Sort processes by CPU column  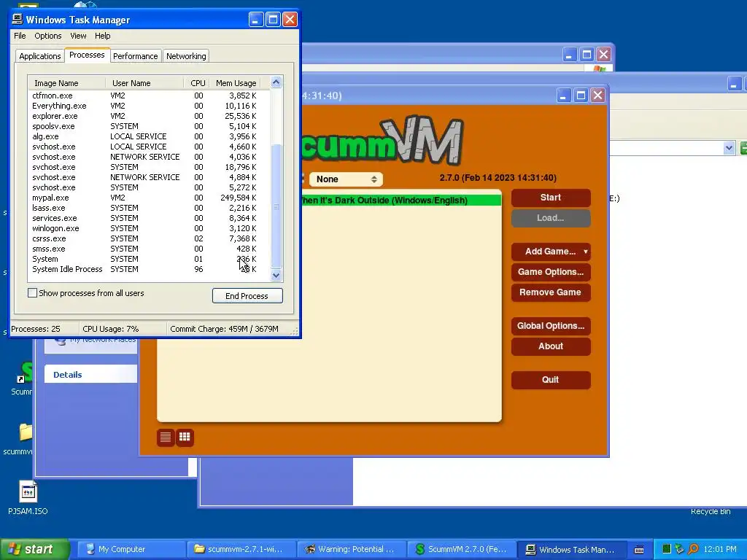click(196, 83)
